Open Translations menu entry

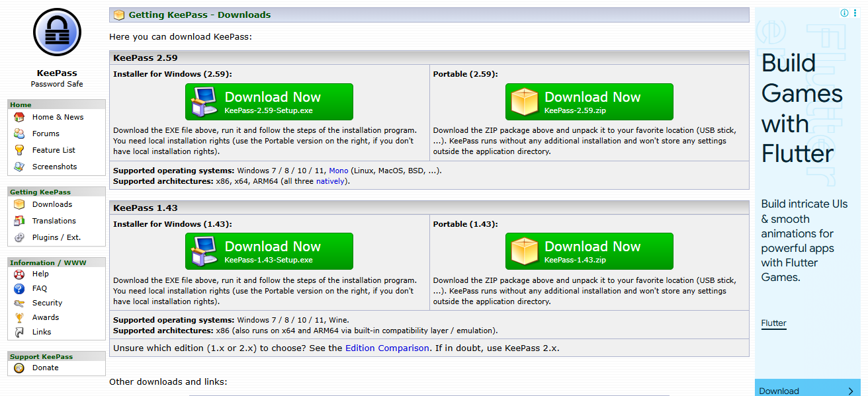[54, 221]
